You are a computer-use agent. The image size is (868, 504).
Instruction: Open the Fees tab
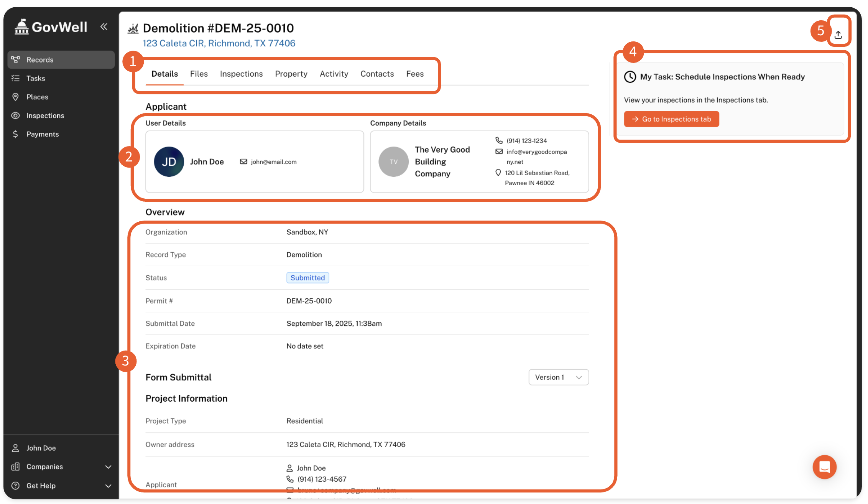pos(415,74)
